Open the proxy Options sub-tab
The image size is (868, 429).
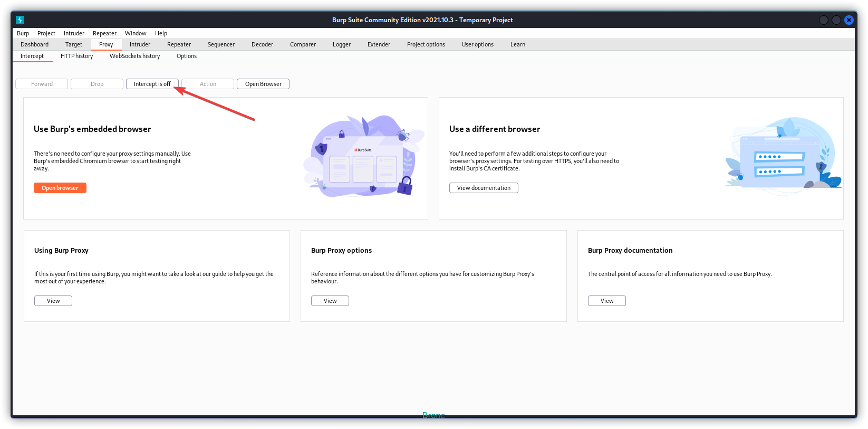pos(187,56)
